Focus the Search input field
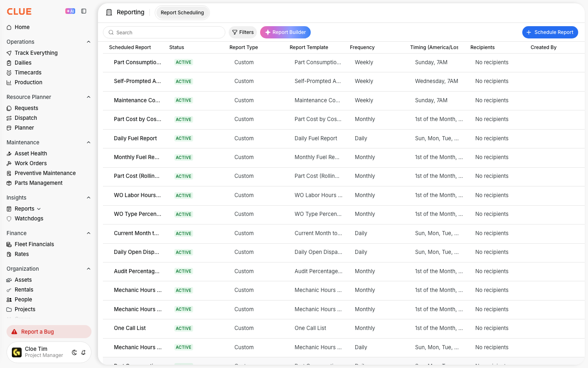Image resolution: width=588 pixels, height=368 pixels. [x=164, y=32]
